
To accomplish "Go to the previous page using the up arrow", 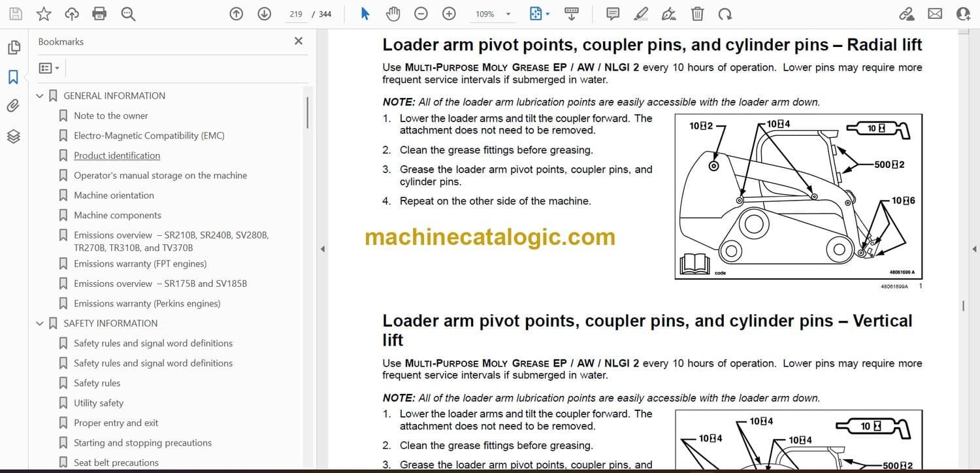I will click(x=237, y=14).
